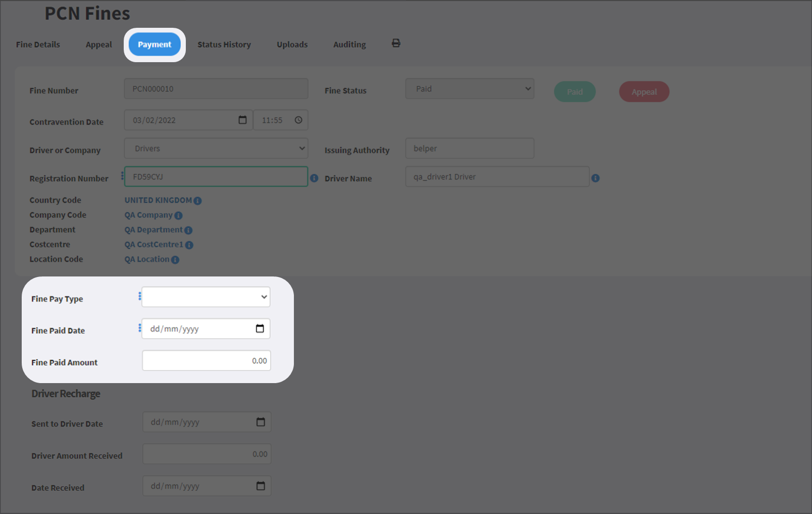This screenshot has width=812, height=514.
Task: Click the Driver Amount Received field
Action: (x=207, y=454)
